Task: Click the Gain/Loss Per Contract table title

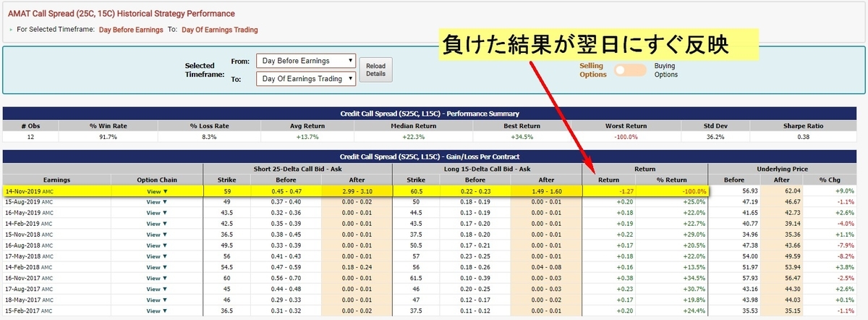Action: [430, 156]
